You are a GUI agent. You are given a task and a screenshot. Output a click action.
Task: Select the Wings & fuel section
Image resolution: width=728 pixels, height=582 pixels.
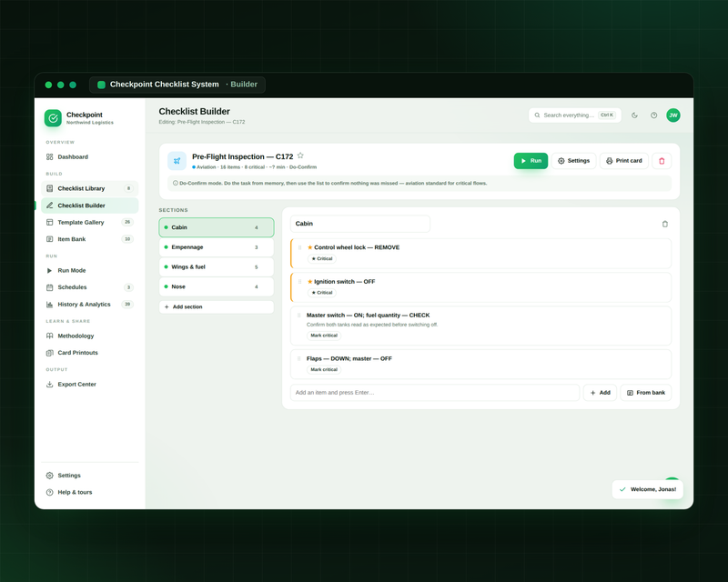point(217,266)
